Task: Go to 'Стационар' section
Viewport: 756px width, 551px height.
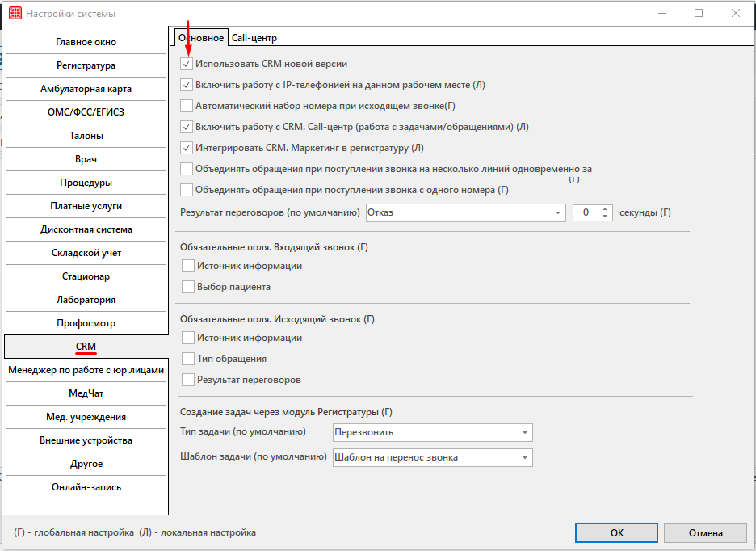Action: point(86,276)
